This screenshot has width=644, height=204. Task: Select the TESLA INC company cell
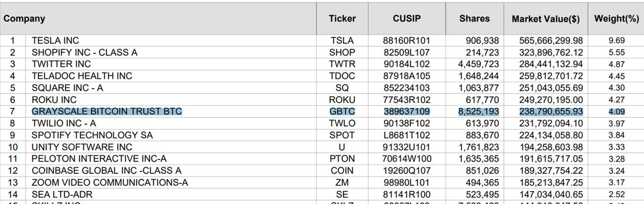pyautogui.click(x=55, y=41)
